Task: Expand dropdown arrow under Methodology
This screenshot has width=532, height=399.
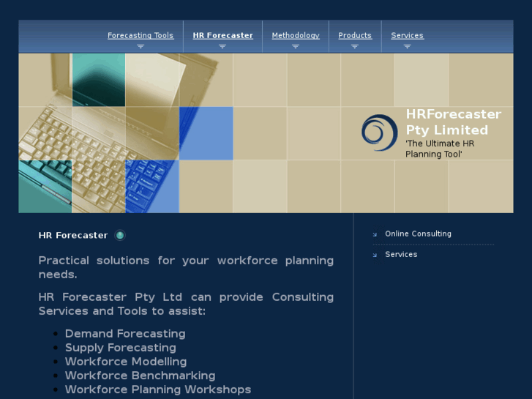Action: tap(296, 46)
